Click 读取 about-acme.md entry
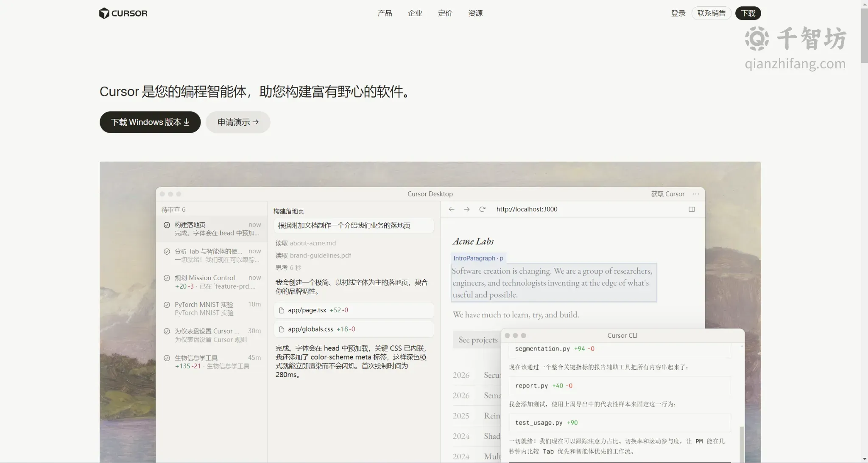The width and height of the screenshot is (868, 463). tap(305, 243)
